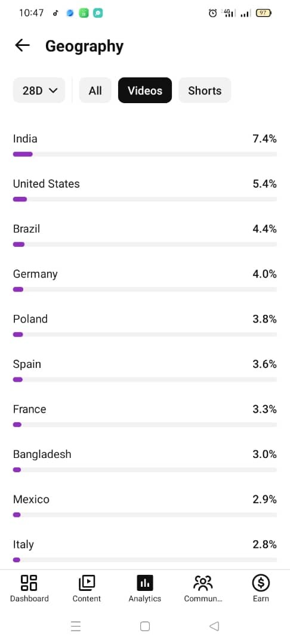The image size is (290, 644).
Task: Tap the Android home square icon
Action: tap(145, 626)
